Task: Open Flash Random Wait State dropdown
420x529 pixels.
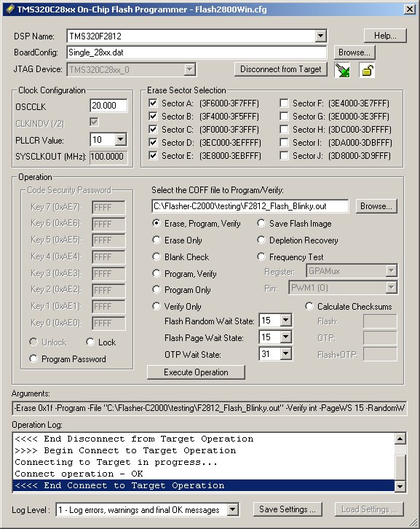Action: pos(285,320)
